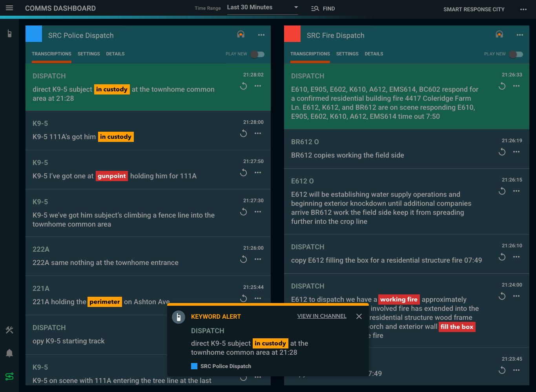Click the blue swatch in keyword alert
The height and width of the screenshot is (392, 536).
(194, 366)
